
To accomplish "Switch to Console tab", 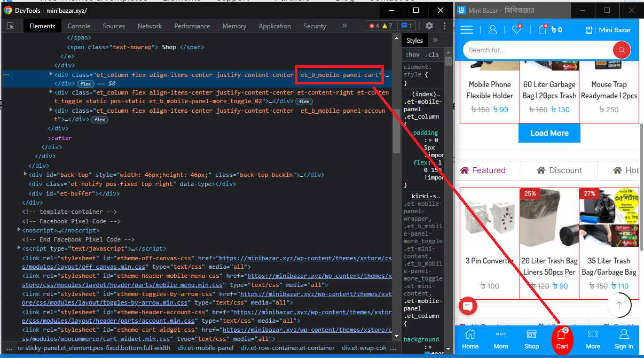I will coord(79,26).
